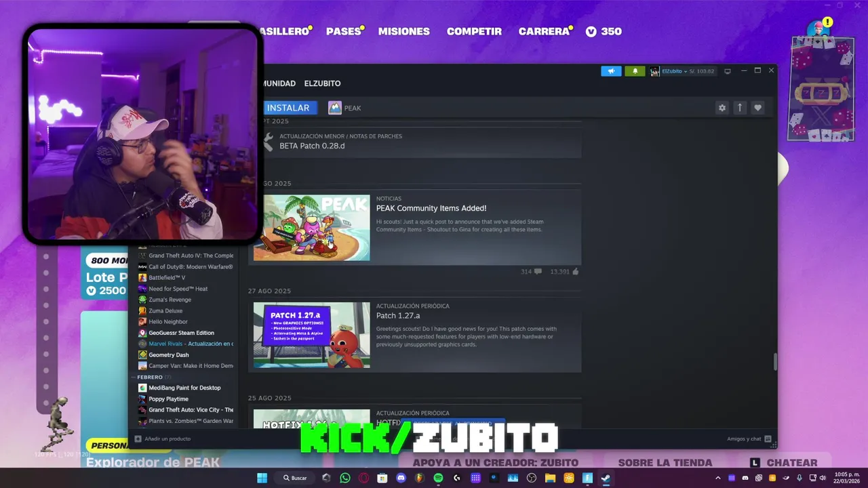The width and height of the screenshot is (868, 488).
Task: Open OBS Studio from the taskbar
Action: pyautogui.click(x=531, y=478)
